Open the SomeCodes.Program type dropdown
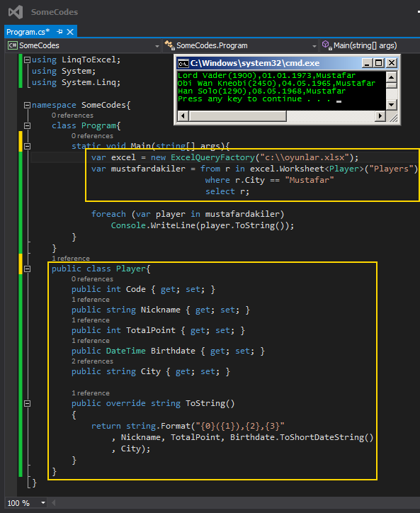 point(314,46)
